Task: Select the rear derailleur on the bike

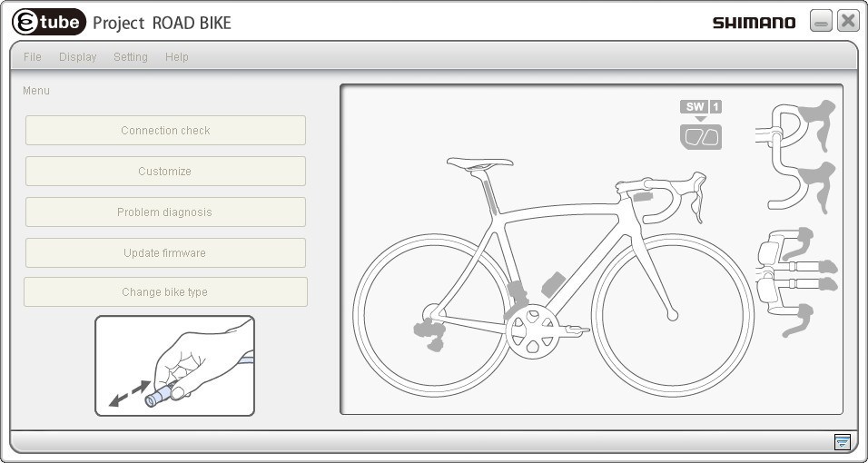Action: pos(430,334)
